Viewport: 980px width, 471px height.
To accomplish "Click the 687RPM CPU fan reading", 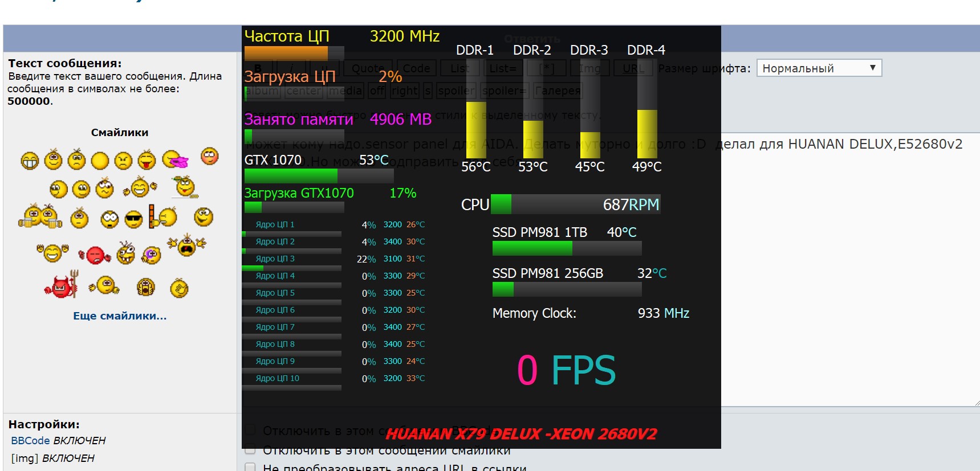I will coord(631,204).
